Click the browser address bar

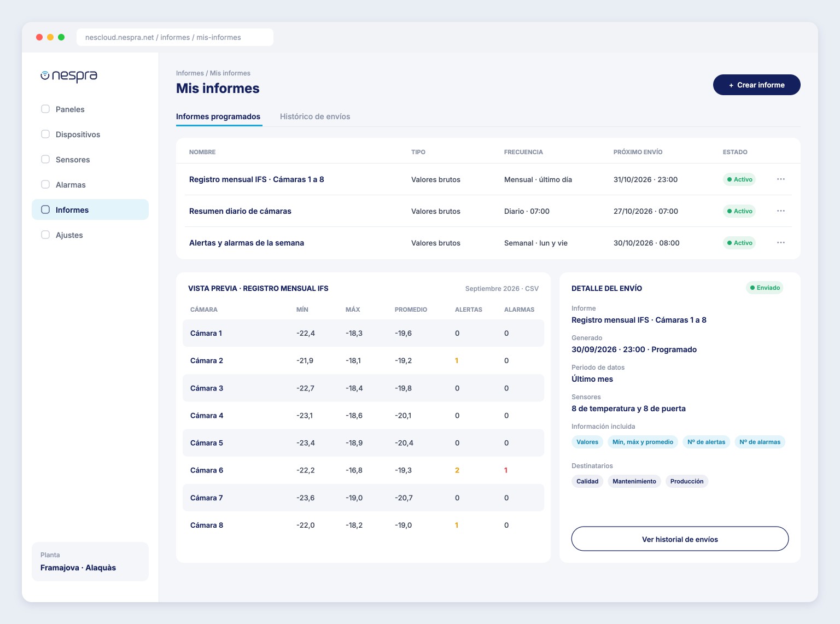coord(175,37)
